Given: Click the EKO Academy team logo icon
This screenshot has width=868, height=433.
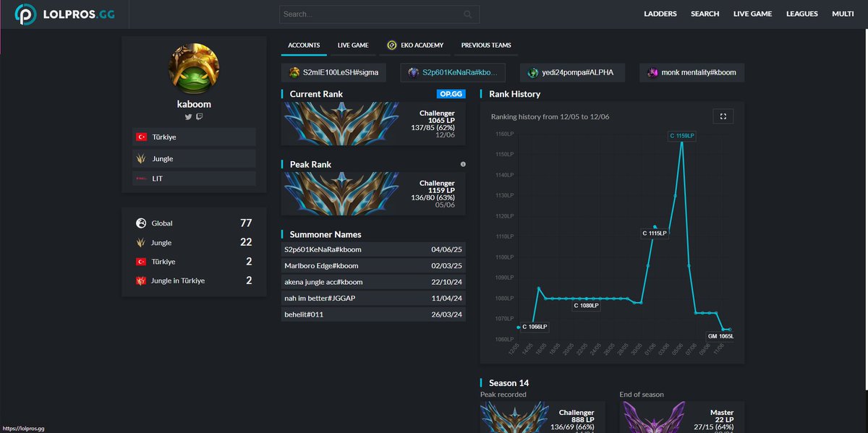Looking at the screenshot, I should tap(392, 45).
